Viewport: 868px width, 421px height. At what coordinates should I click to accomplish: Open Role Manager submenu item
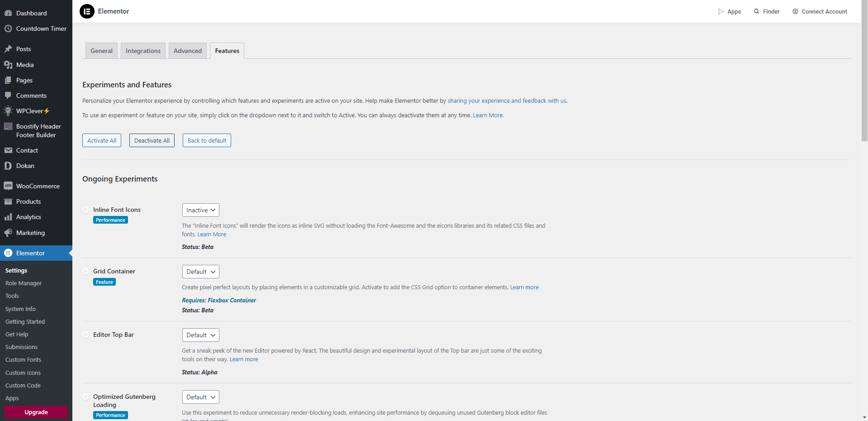24,283
